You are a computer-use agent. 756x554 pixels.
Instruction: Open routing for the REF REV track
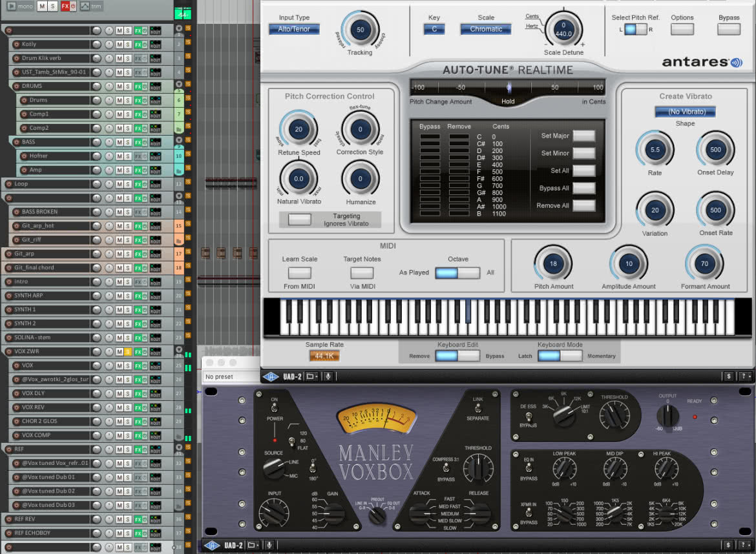pos(155,519)
